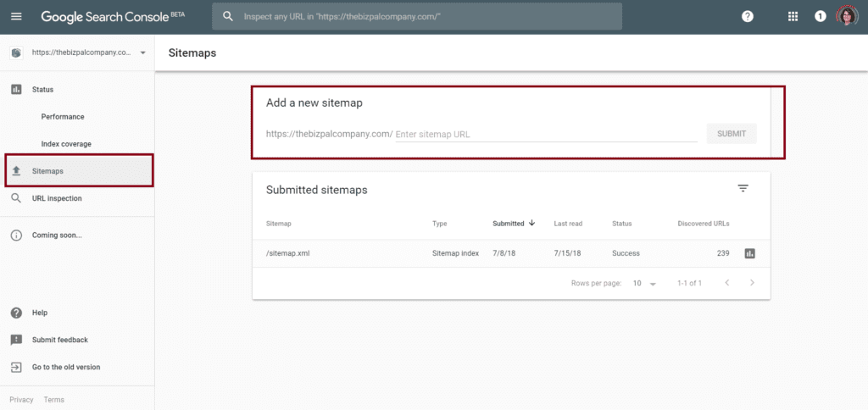This screenshot has height=410, width=868.
Task: Go to next page of sitemaps
Action: [x=752, y=283]
